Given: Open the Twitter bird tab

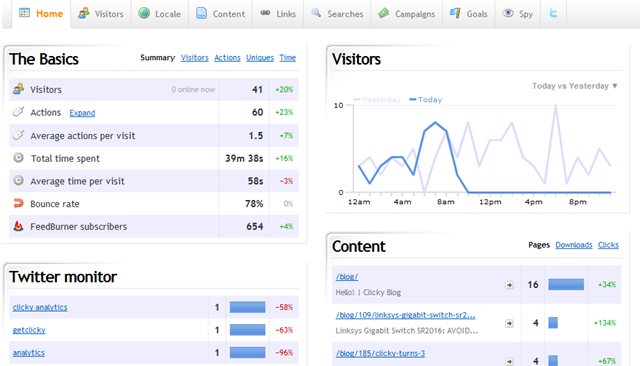Looking at the screenshot, I should click(x=553, y=13).
